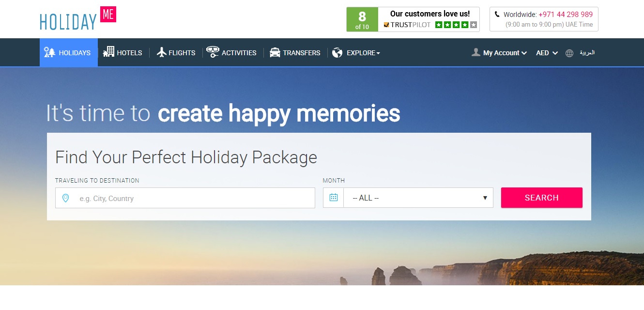Click the Transfers car icon

point(275,52)
